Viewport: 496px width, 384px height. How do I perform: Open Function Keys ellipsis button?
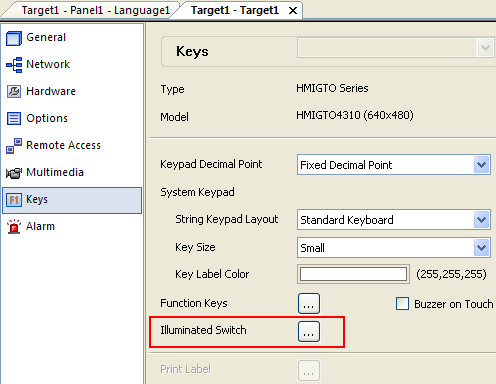coord(309,303)
